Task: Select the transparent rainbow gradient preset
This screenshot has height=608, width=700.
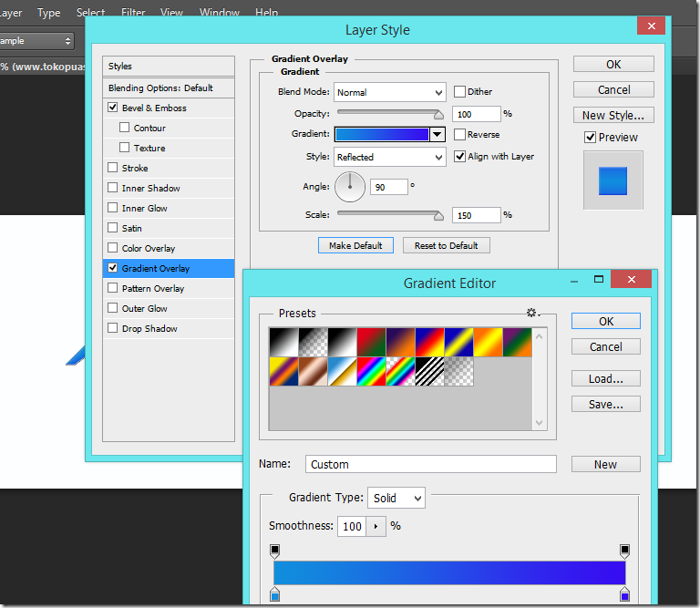Action: [400, 371]
